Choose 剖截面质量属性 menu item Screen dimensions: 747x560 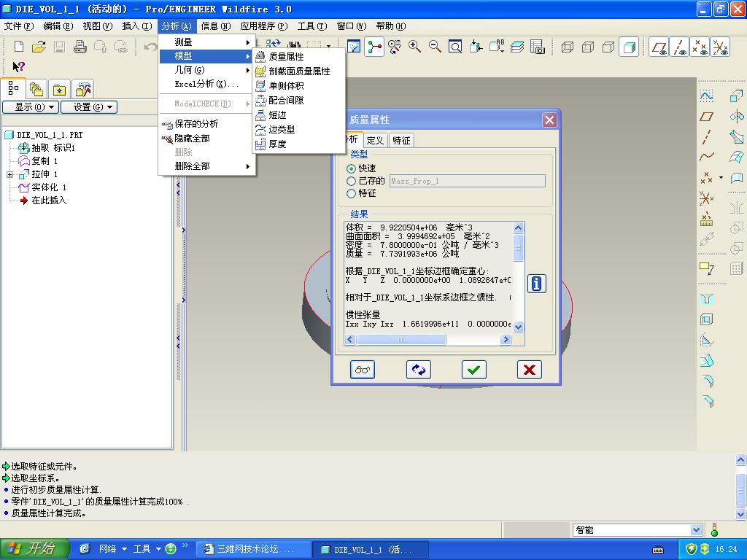point(298,71)
